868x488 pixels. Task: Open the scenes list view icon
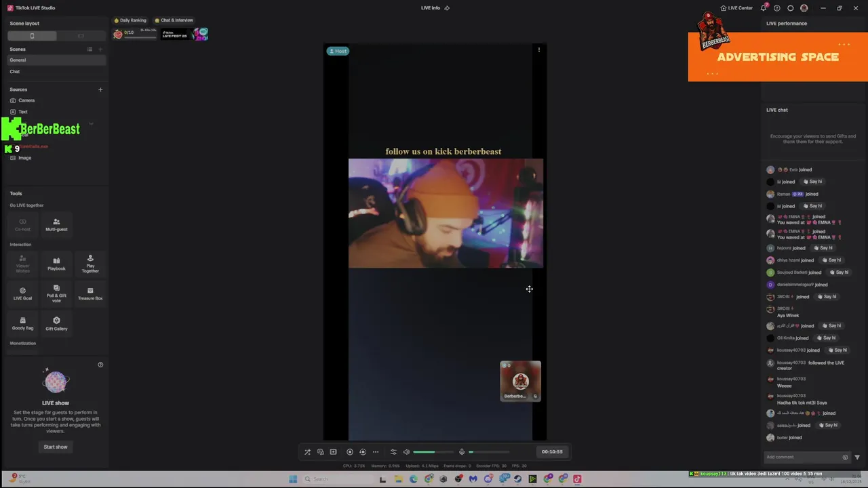pyautogui.click(x=90, y=49)
